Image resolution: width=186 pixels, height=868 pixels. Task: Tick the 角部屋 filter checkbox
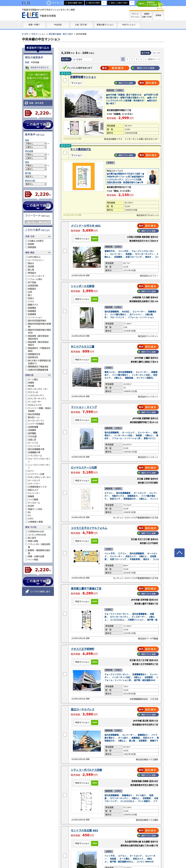coord(26,266)
